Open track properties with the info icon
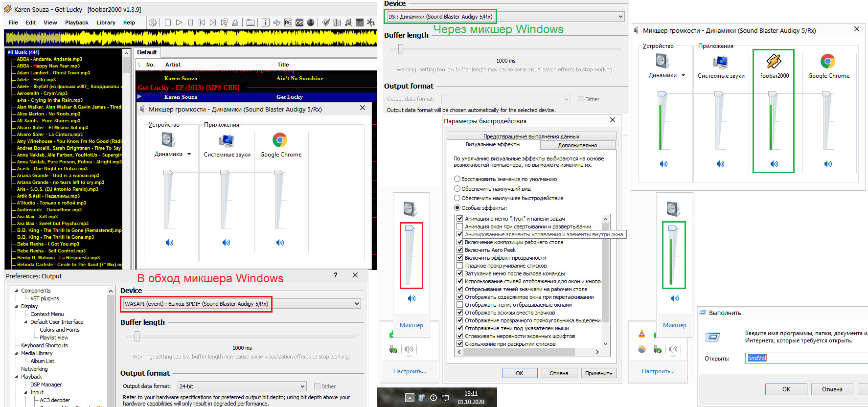Viewport: 868px width, 407px height. click(266, 23)
